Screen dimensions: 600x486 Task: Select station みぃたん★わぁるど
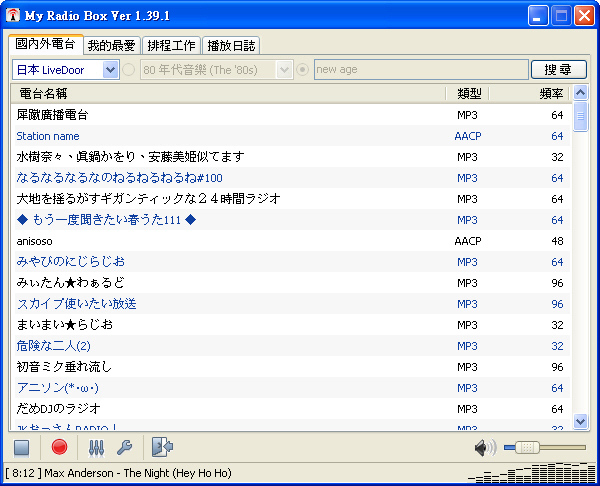click(292, 283)
